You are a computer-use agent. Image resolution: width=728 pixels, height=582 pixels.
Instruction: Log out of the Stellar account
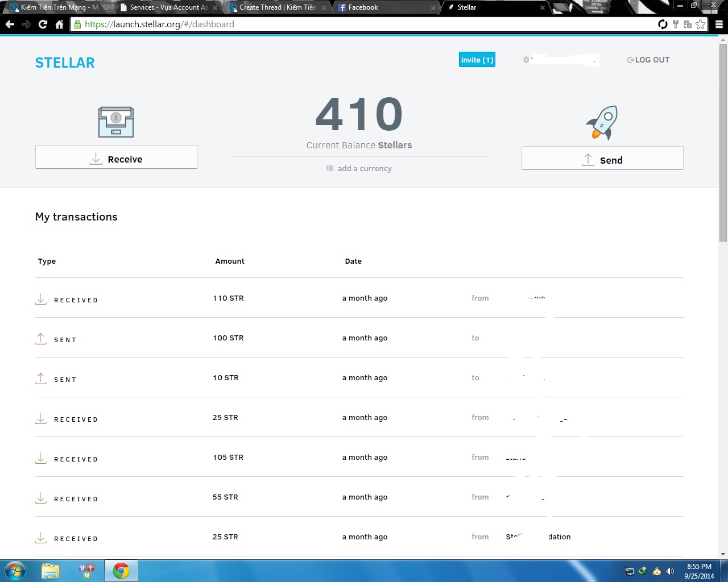(648, 60)
